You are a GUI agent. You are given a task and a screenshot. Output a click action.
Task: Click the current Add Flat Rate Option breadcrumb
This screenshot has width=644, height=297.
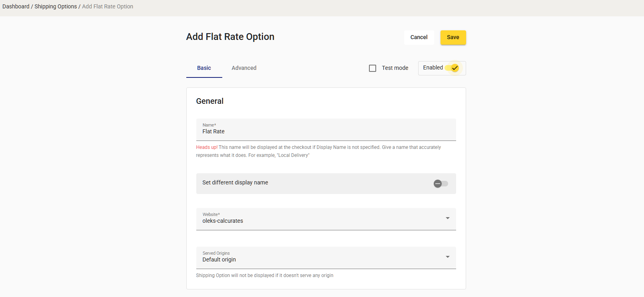[x=108, y=6]
